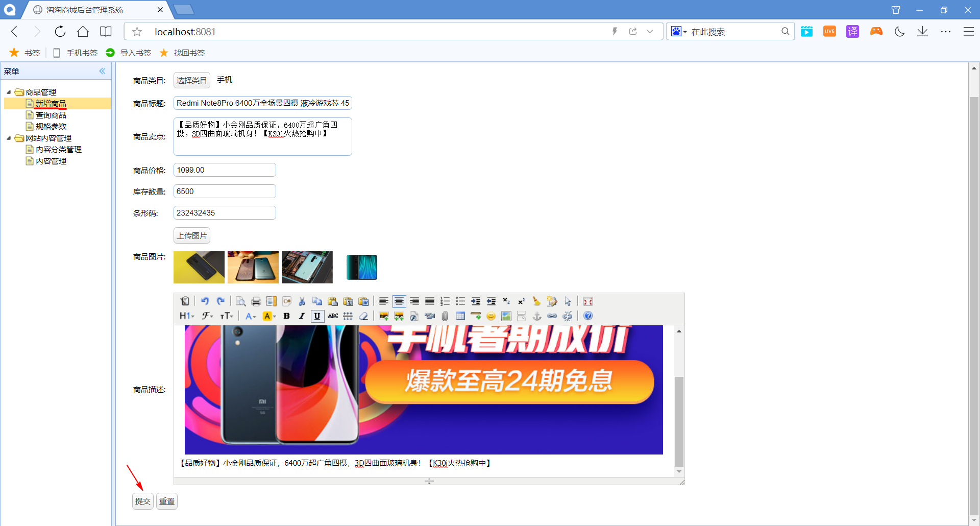Insert video media in editor
This screenshot has width=980, height=526.
429,316
